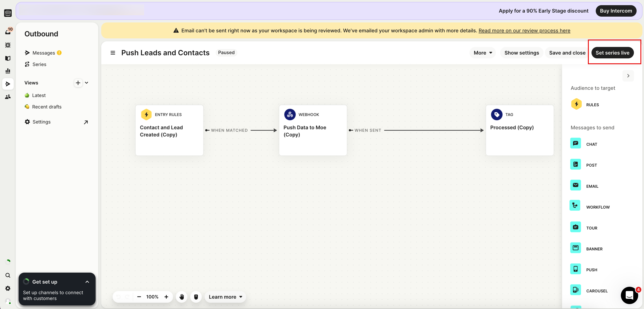Open the Knowledge book icon in sidebar
The image size is (644, 309).
8,58
